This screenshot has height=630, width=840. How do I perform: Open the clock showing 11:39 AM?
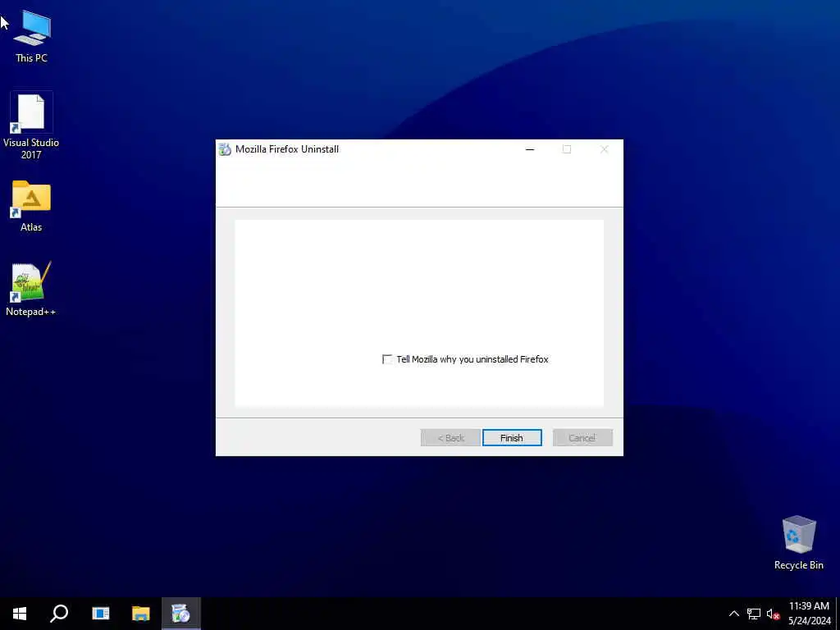809,614
